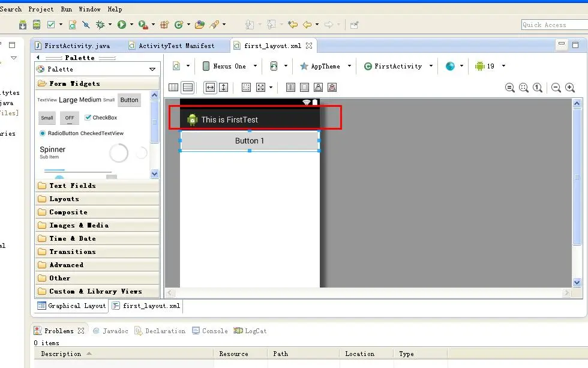This screenshot has height=368, width=588.
Task: Open the Android Virtual Device Manager icon
Action: click(37, 25)
